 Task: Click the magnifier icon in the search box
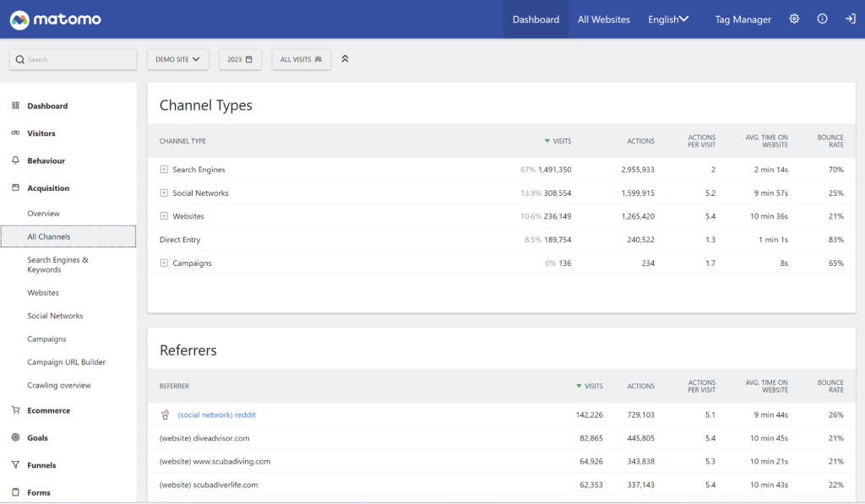[x=19, y=59]
